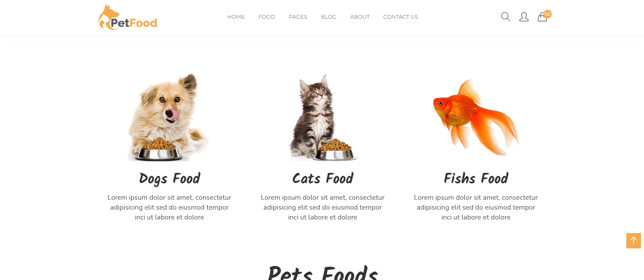This screenshot has width=644, height=280.
Task: Open the user account icon
Action: 524,17
